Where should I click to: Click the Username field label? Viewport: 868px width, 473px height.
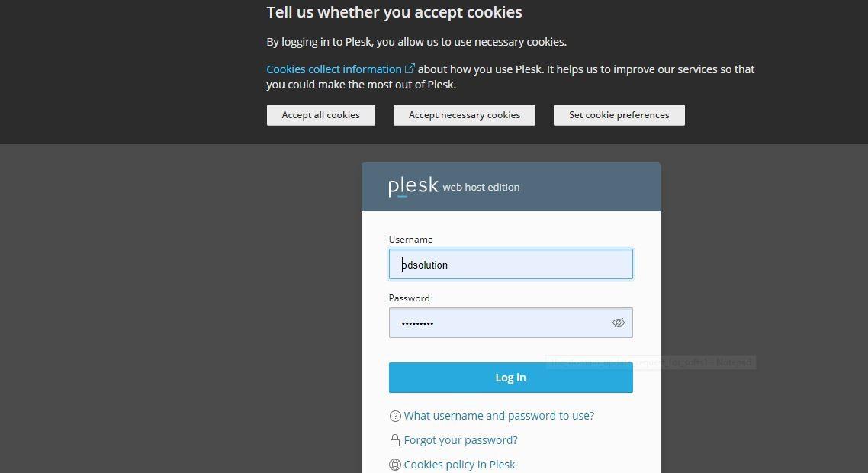410,240
